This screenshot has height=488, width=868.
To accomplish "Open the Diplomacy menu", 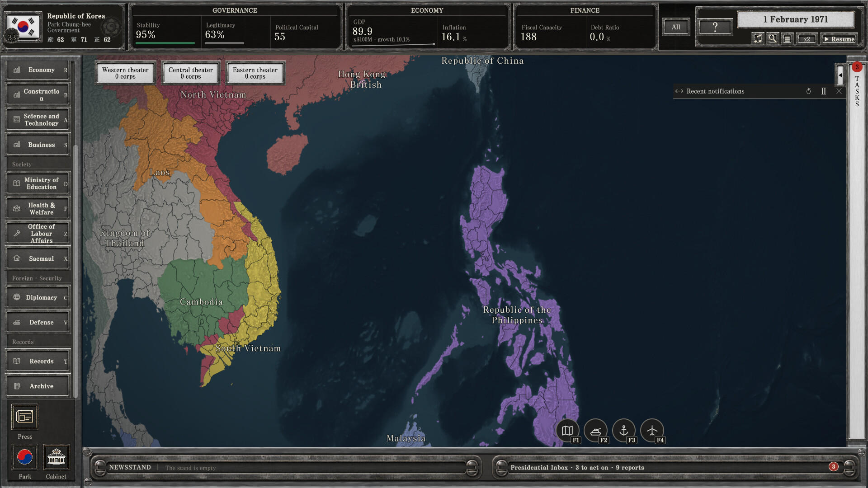I will 38,297.
